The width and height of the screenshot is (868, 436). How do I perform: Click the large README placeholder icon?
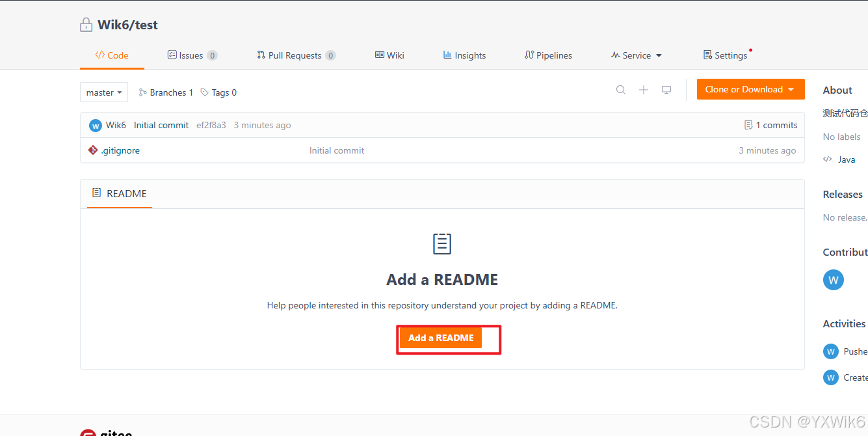pos(442,244)
